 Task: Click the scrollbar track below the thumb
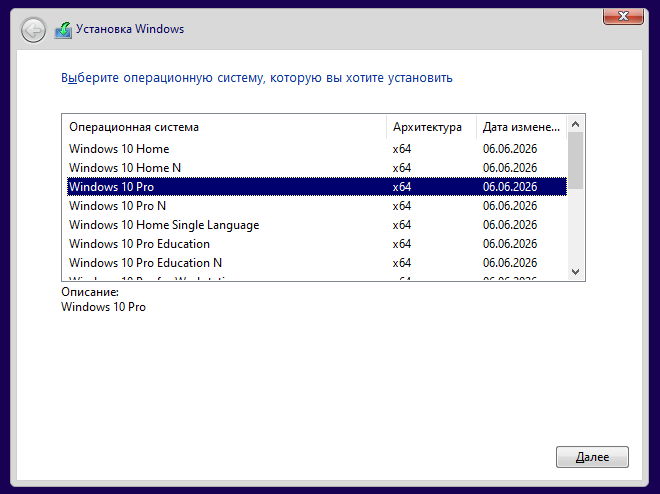pos(575,226)
